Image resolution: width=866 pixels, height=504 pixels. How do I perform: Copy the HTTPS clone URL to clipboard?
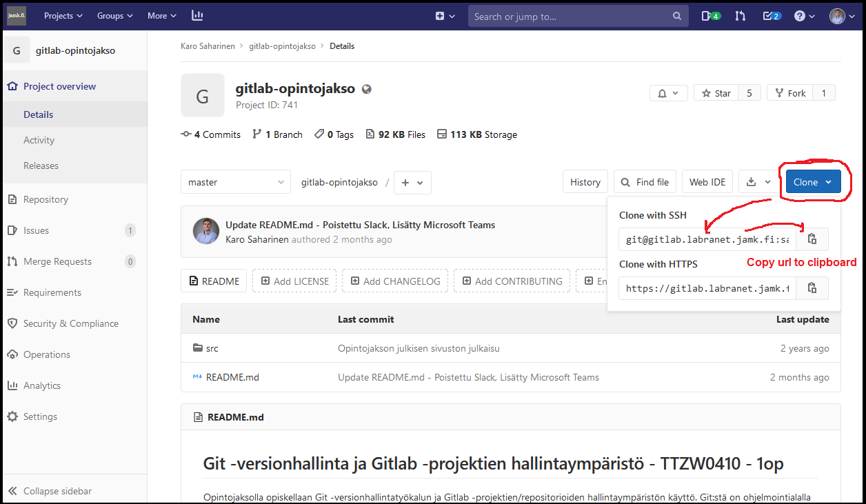click(x=812, y=288)
